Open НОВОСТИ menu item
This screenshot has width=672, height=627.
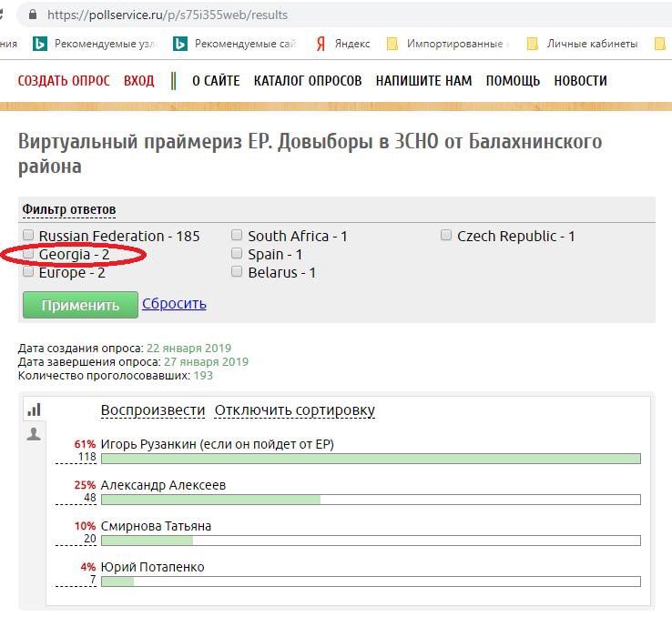(580, 80)
